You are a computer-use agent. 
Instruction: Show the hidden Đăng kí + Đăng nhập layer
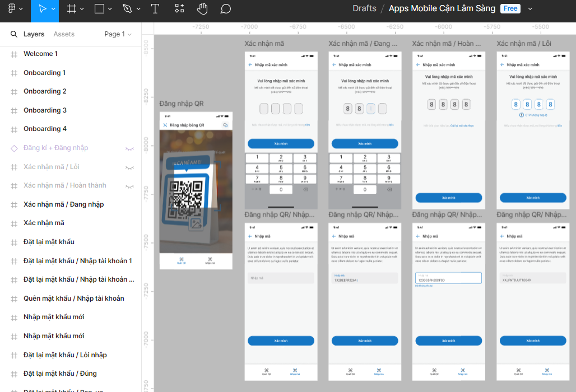pos(129,148)
